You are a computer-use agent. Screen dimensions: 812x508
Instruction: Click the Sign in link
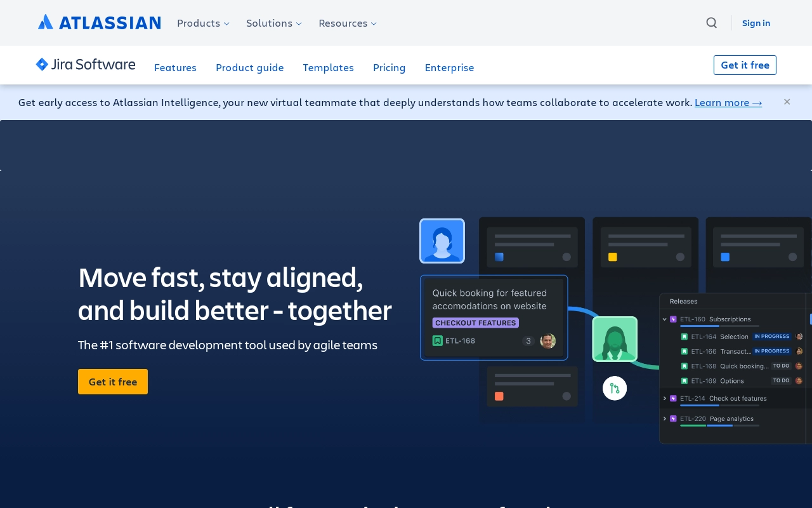click(756, 23)
